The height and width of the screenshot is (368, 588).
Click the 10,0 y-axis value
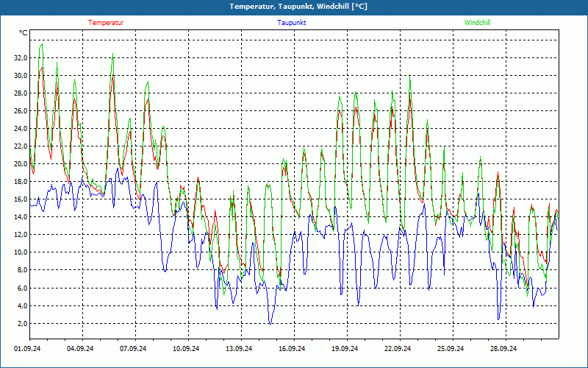(x=21, y=252)
